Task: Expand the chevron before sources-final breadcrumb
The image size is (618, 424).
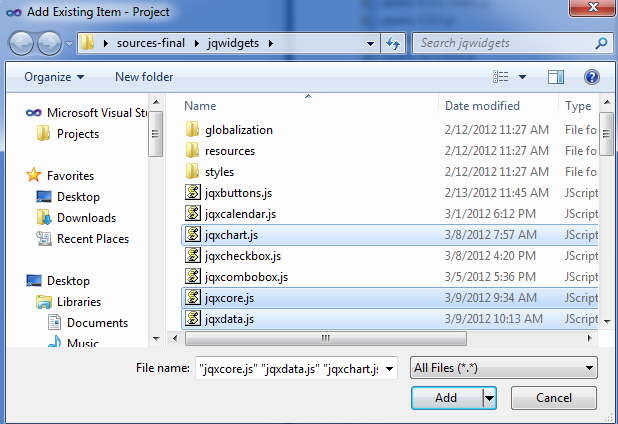Action: (105, 43)
